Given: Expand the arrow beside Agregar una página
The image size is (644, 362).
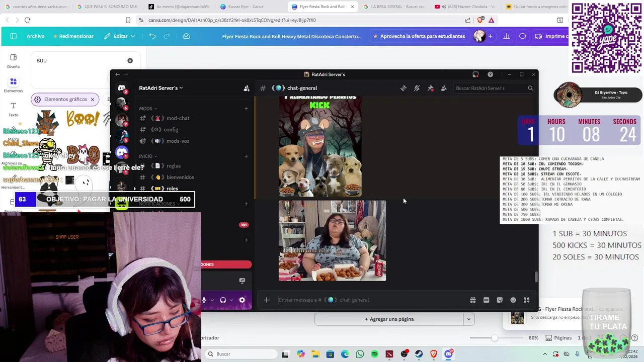Looking at the screenshot, I should point(468,319).
